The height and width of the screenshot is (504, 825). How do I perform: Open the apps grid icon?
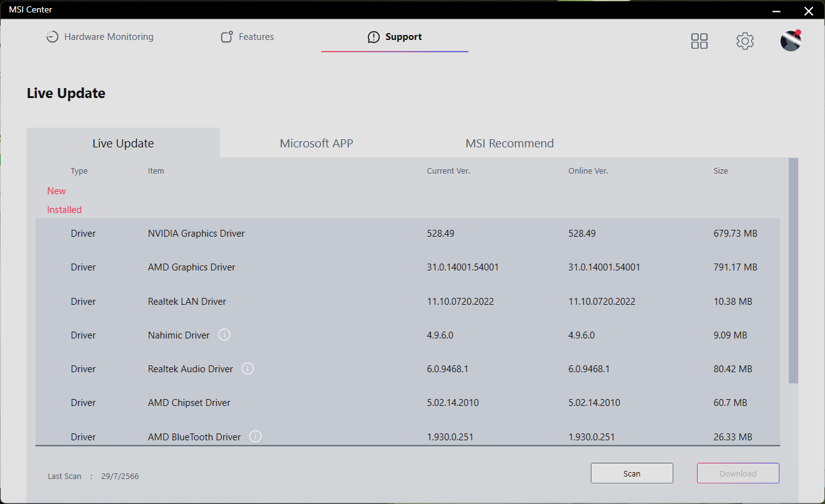(x=699, y=41)
